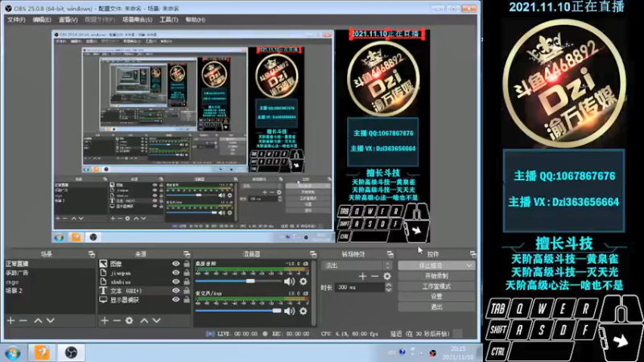Viewport: 644px width, 362px height.
Task: Toggle the lock on the shubiao source
Action: click(187, 282)
